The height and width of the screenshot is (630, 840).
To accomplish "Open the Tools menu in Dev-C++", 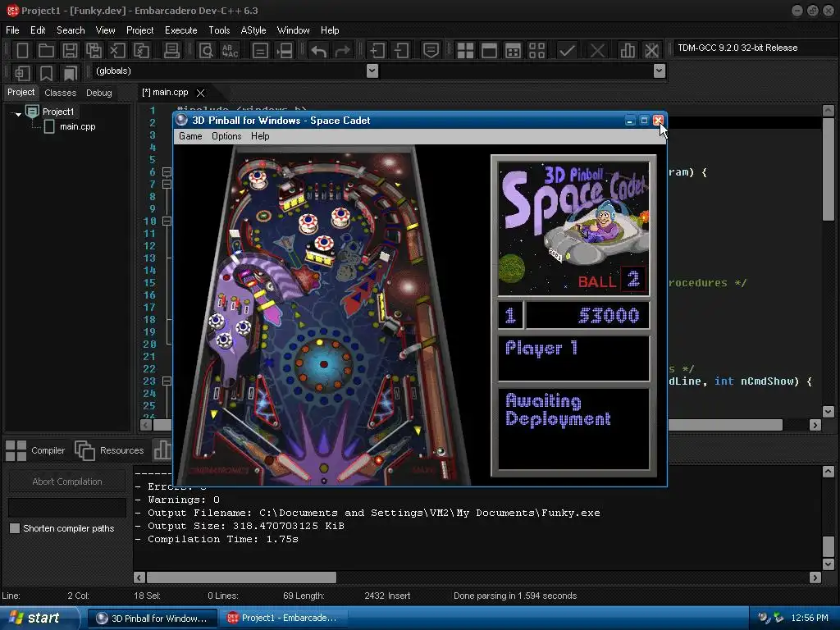I will tap(219, 30).
